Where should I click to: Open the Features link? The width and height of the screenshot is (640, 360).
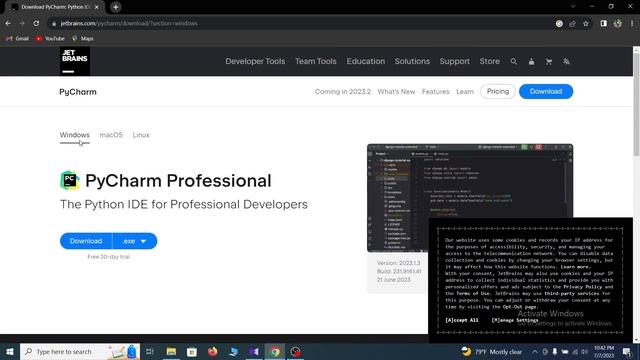click(x=436, y=91)
